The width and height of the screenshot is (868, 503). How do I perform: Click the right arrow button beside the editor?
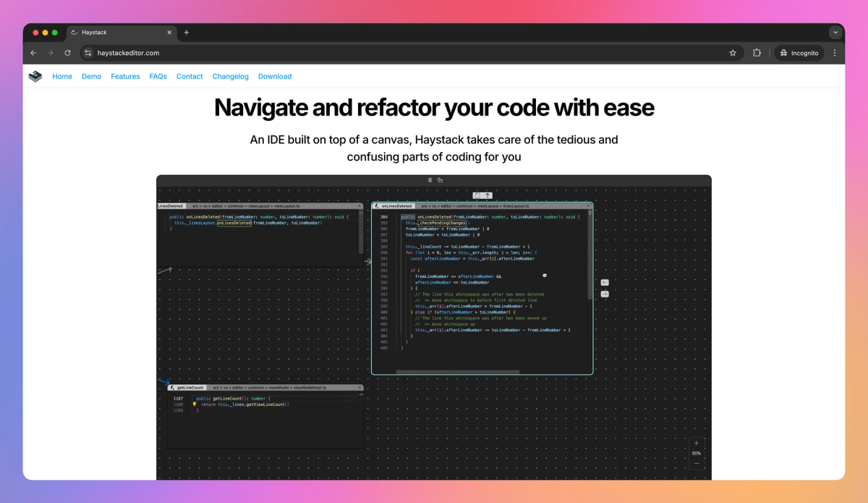[x=605, y=294]
